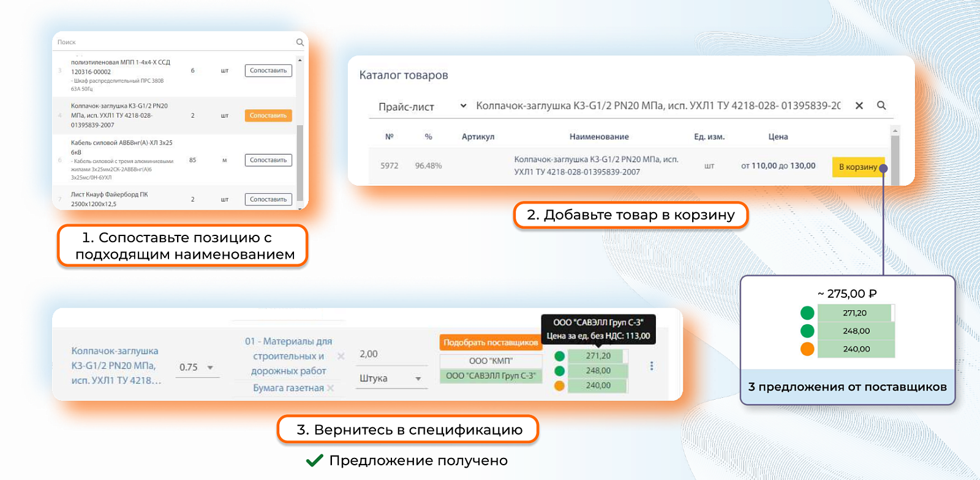Click match percentage 96.48%
This screenshot has height=480, width=980.
coord(428,166)
